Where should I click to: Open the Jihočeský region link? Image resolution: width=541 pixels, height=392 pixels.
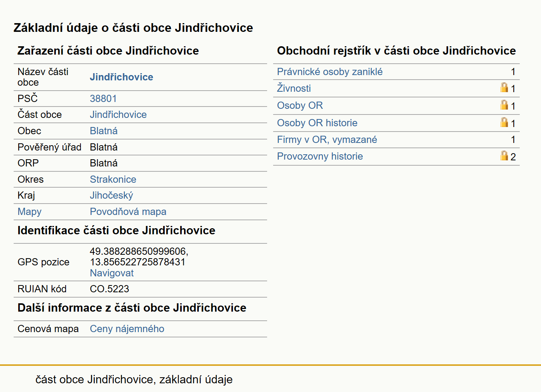pyautogui.click(x=112, y=196)
